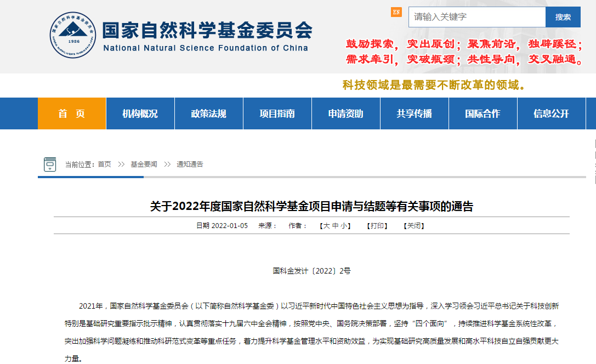Open the 申请资助 navigation tab
The width and height of the screenshot is (596, 364).
(x=345, y=113)
